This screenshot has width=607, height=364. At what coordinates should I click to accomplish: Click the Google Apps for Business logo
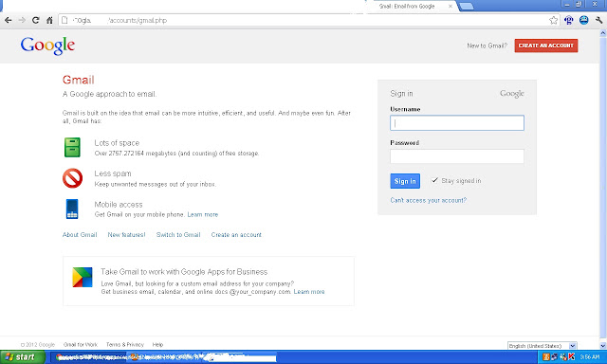pos(83,278)
